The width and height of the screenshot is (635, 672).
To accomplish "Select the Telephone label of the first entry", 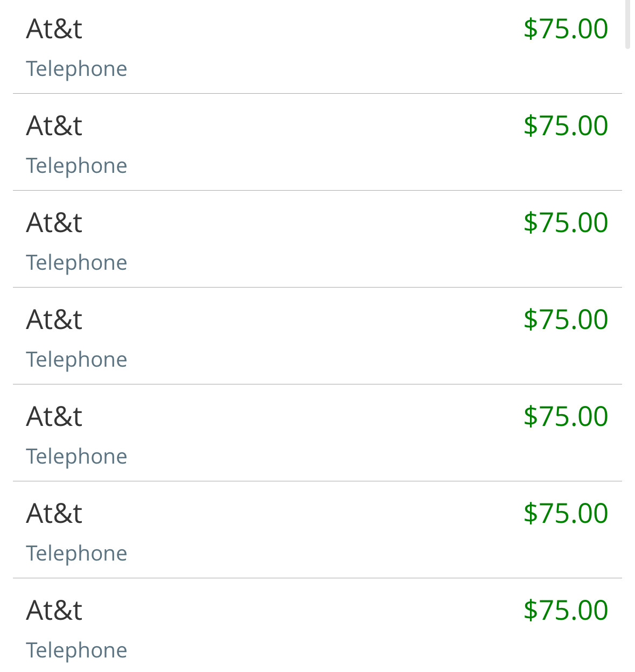I will coord(76,69).
